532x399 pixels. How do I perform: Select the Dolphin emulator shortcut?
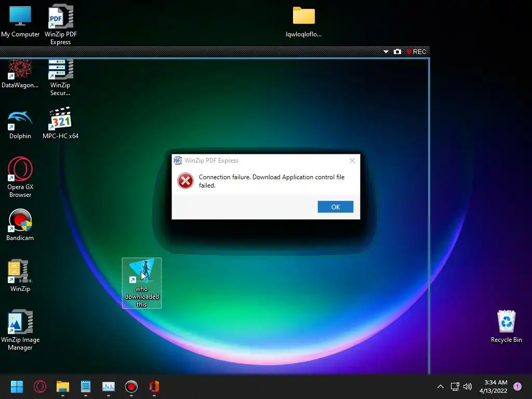[20, 125]
